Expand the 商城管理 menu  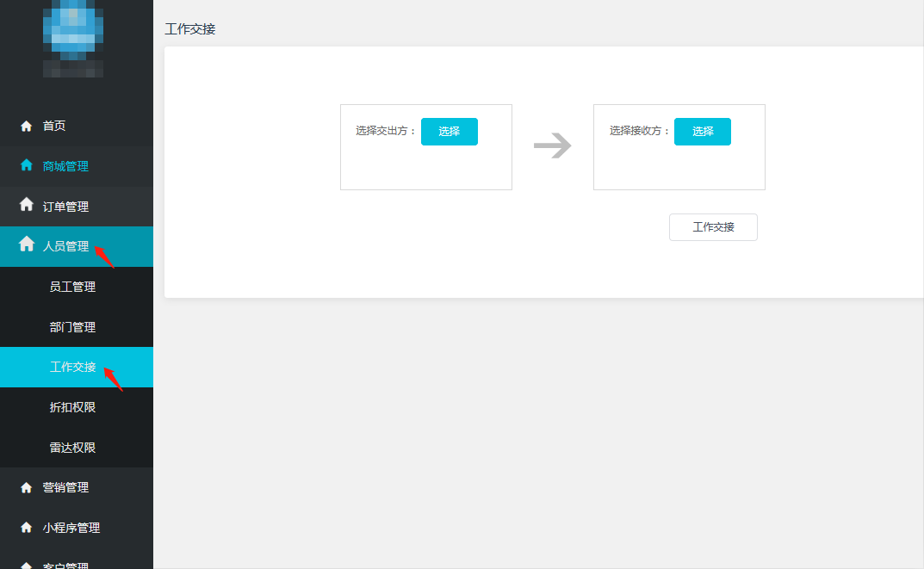click(x=77, y=166)
